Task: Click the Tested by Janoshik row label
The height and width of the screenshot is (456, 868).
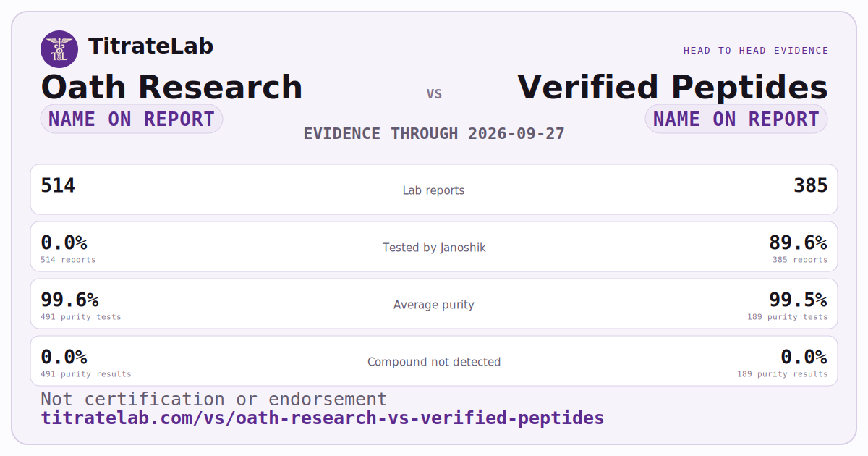Action: (x=434, y=248)
